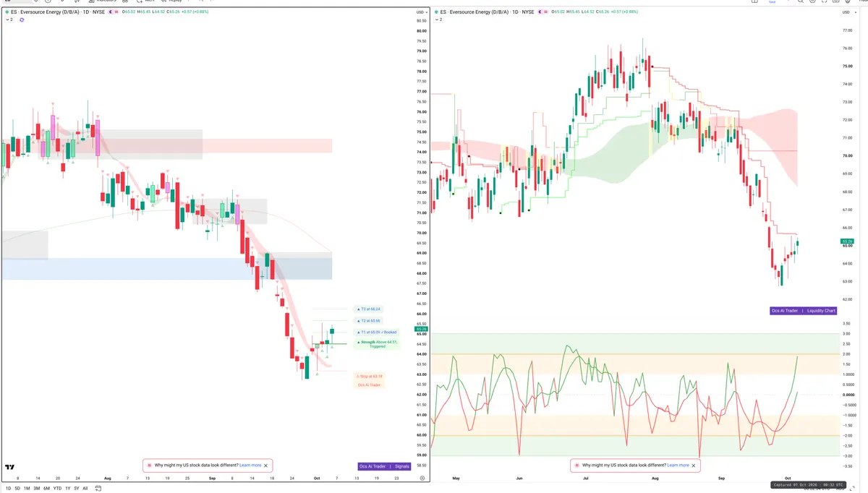
Task: Click the 65.26 price tag on left scale
Action: [x=421, y=329]
